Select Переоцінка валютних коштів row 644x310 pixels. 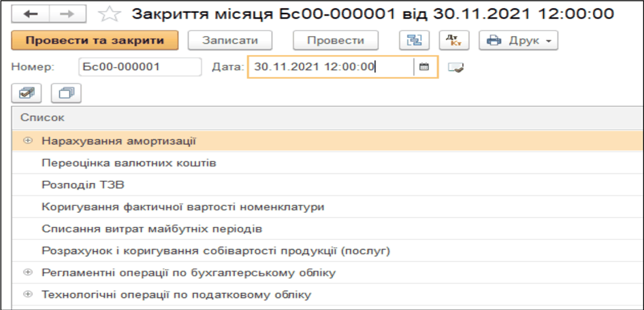(327, 163)
